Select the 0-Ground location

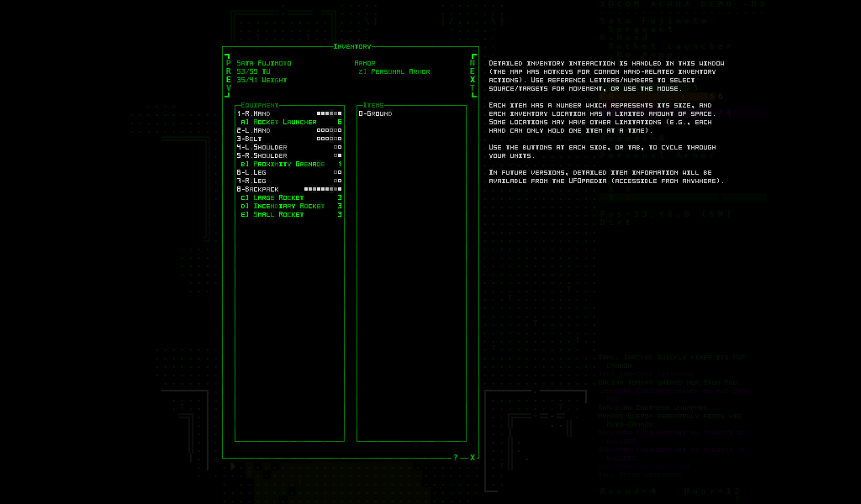[x=376, y=113]
